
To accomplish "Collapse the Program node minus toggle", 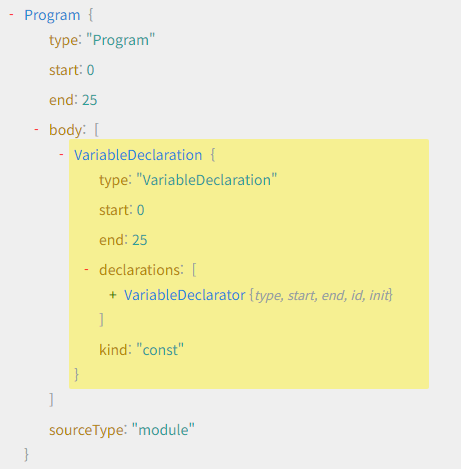I will [12, 15].
